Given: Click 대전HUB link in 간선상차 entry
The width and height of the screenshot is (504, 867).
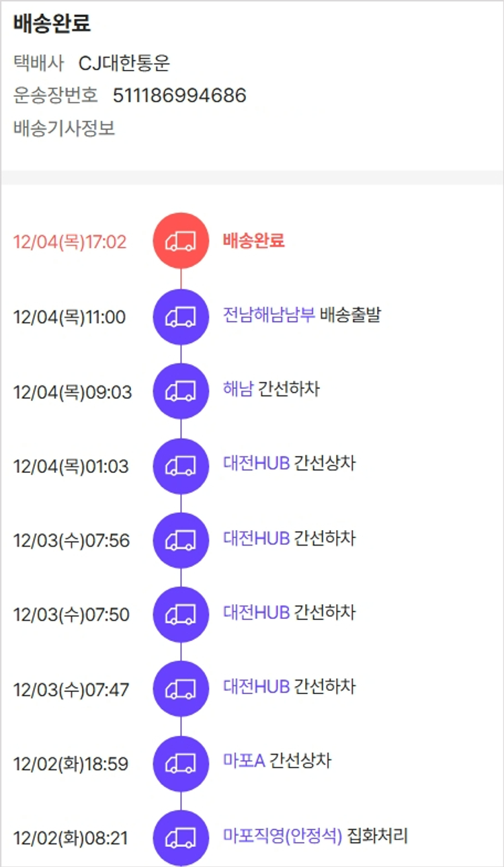Looking at the screenshot, I should (256, 463).
